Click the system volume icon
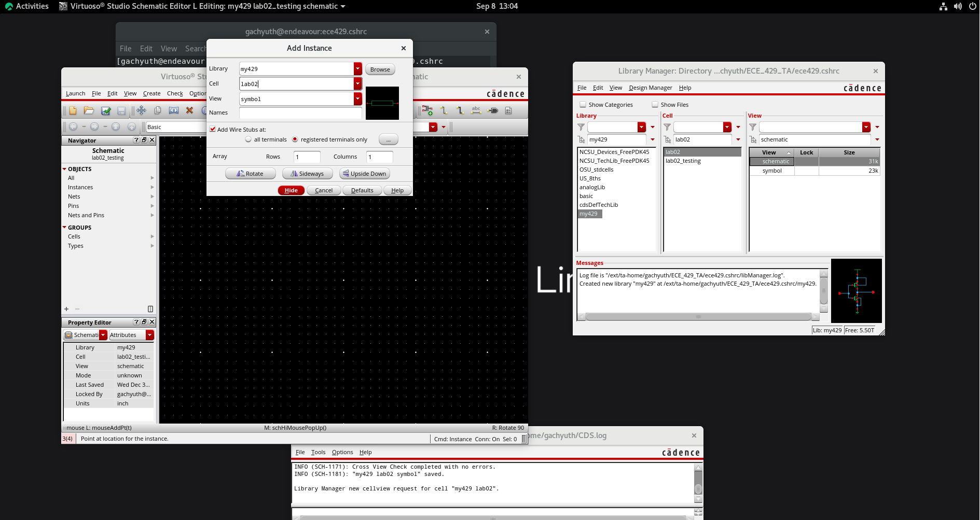 point(958,6)
